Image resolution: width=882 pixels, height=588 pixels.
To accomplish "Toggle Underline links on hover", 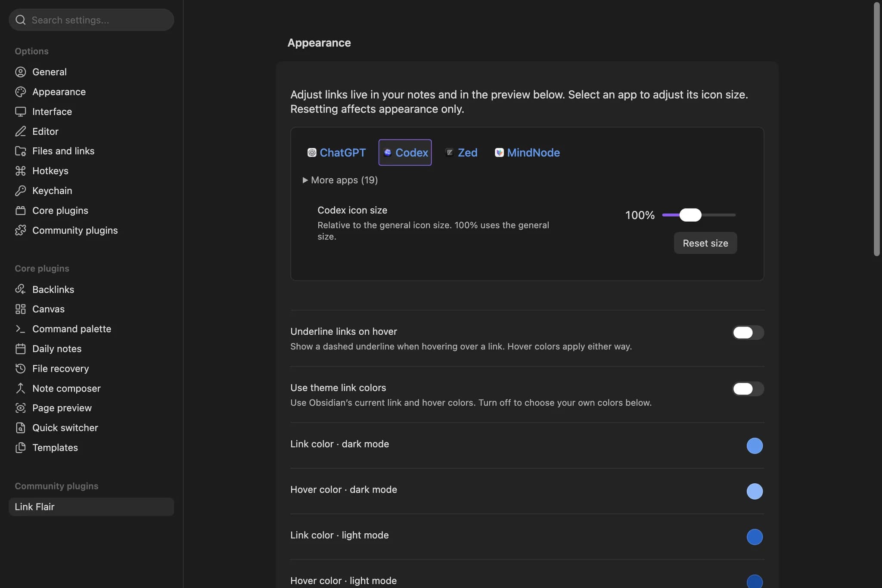I will (748, 333).
